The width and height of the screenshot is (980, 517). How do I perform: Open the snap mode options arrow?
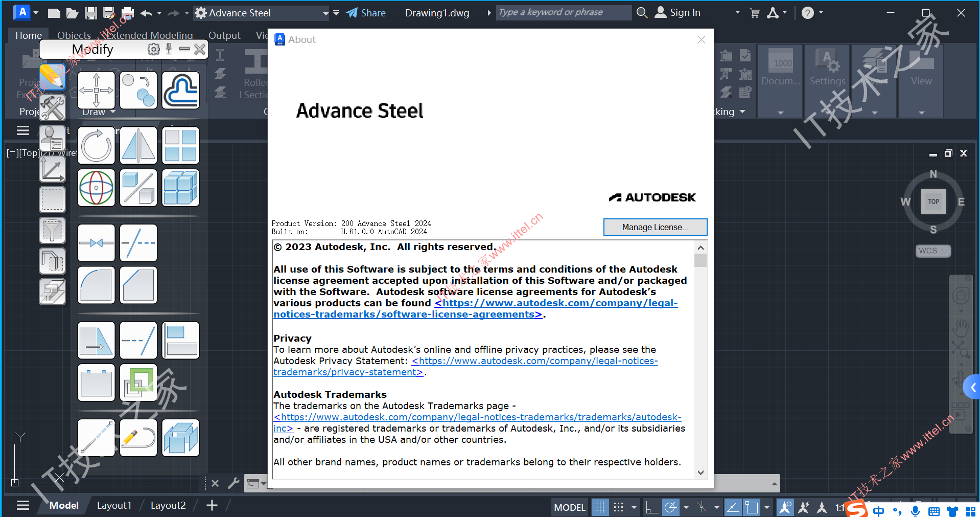click(x=634, y=507)
